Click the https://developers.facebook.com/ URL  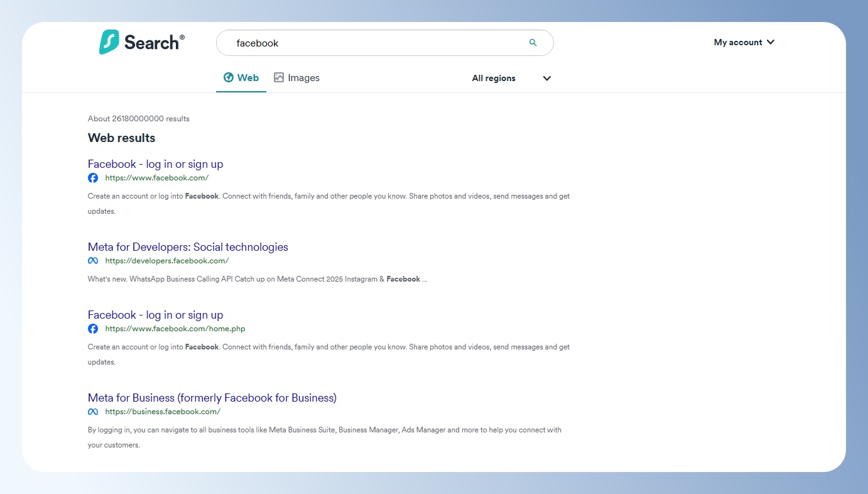(x=166, y=261)
